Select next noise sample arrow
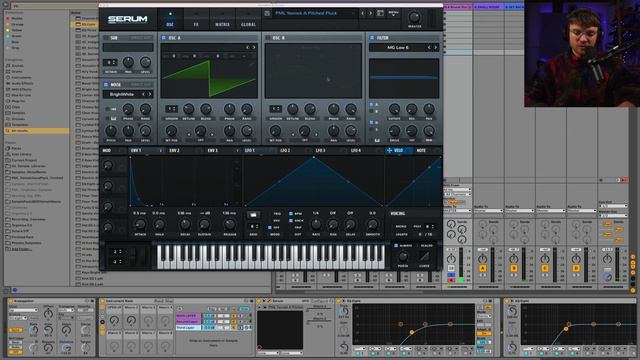 pyautogui.click(x=150, y=94)
